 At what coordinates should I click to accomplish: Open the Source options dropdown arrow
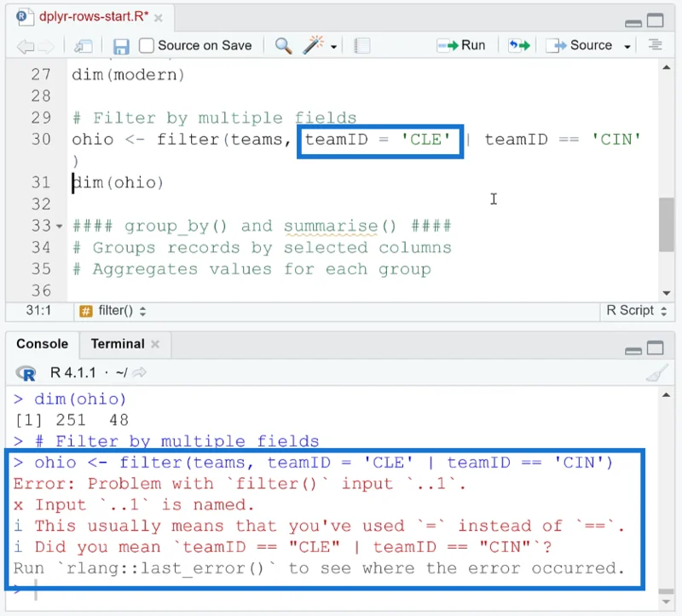(x=627, y=47)
